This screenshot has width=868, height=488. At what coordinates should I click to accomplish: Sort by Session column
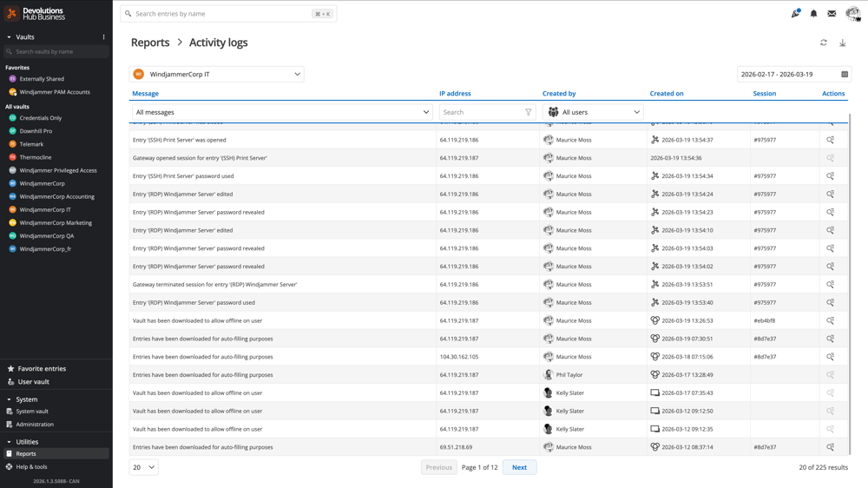[x=765, y=94]
